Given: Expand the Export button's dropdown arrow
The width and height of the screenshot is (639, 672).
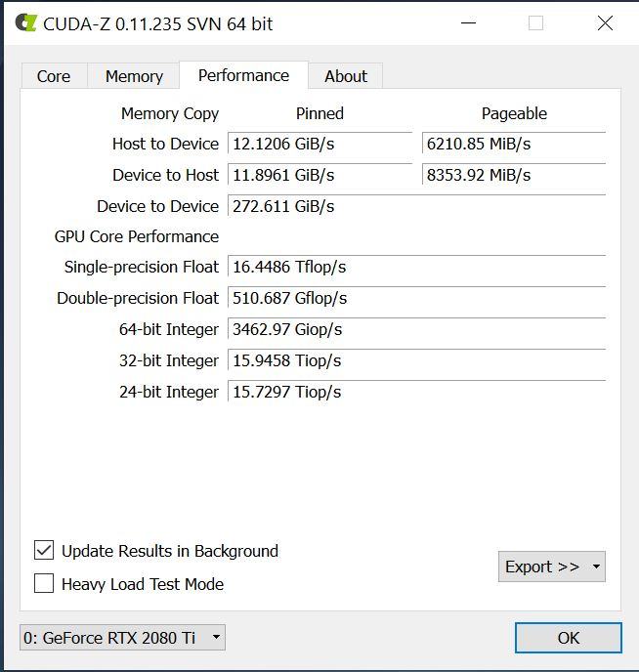Looking at the screenshot, I should 596,567.
